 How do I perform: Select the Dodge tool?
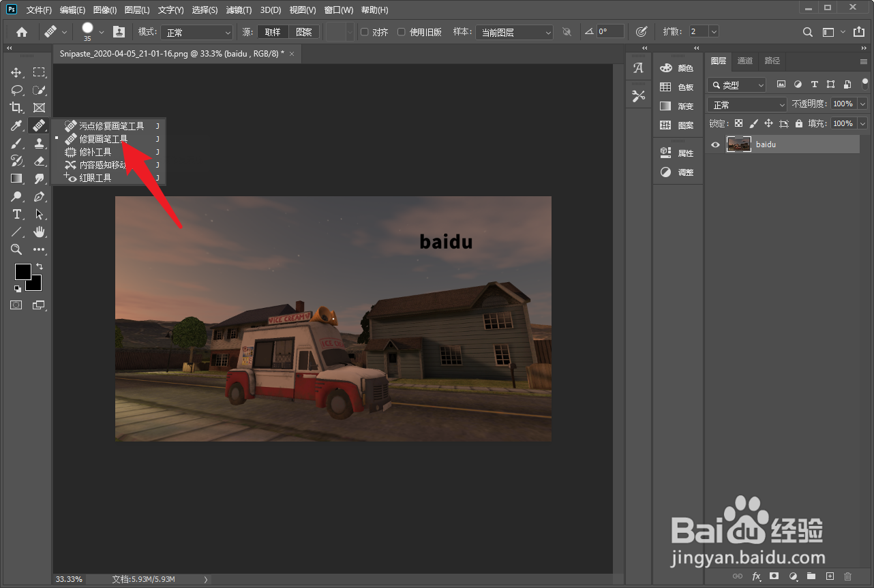coord(16,196)
